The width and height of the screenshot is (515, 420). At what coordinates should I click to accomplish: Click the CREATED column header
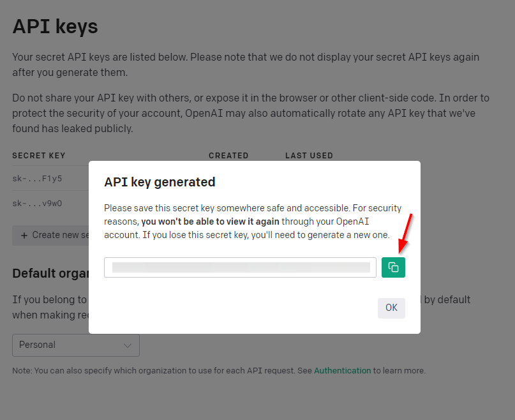click(228, 156)
